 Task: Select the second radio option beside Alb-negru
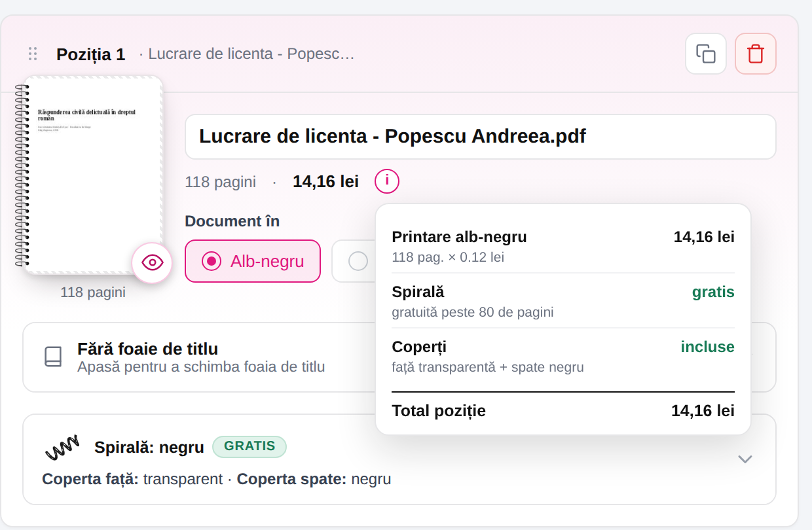[x=358, y=261]
